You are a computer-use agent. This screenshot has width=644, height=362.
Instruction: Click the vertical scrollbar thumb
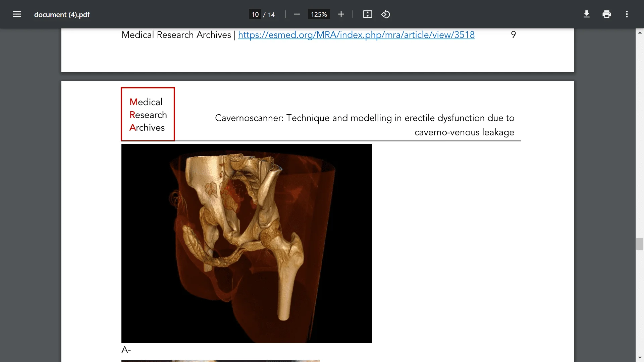pyautogui.click(x=640, y=244)
